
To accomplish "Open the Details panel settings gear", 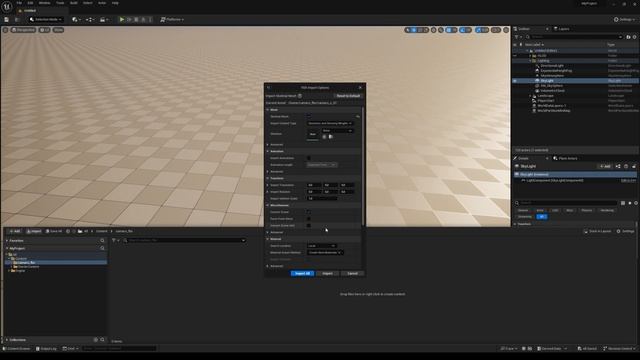I will [636, 203].
